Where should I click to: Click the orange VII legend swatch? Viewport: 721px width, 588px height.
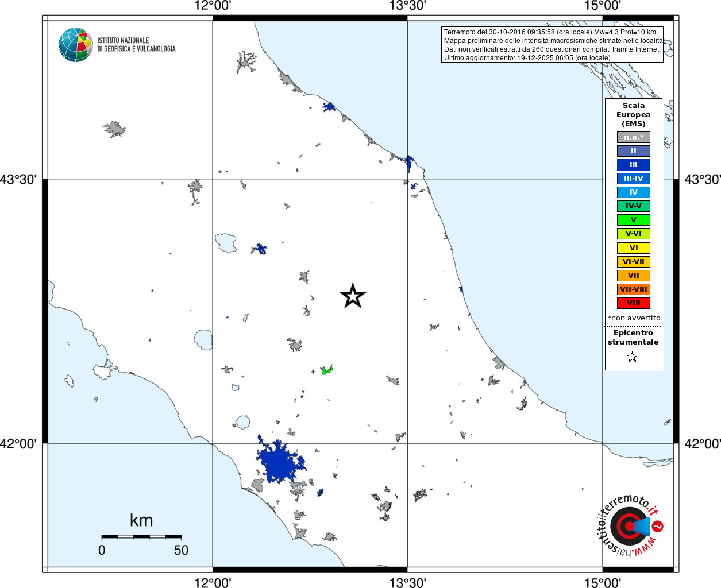point(634,276)
